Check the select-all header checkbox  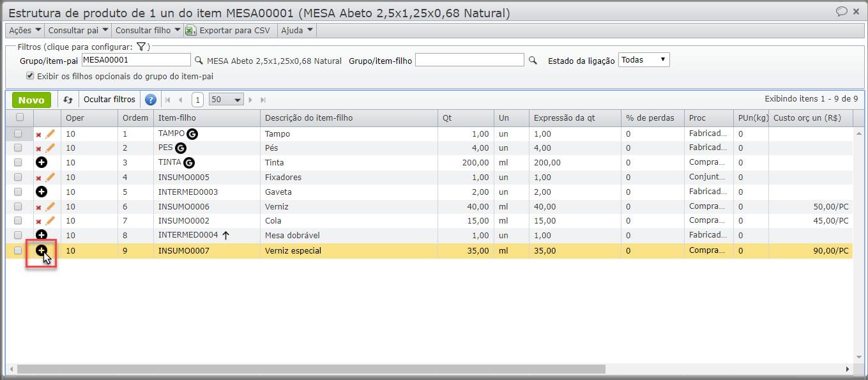20,118
